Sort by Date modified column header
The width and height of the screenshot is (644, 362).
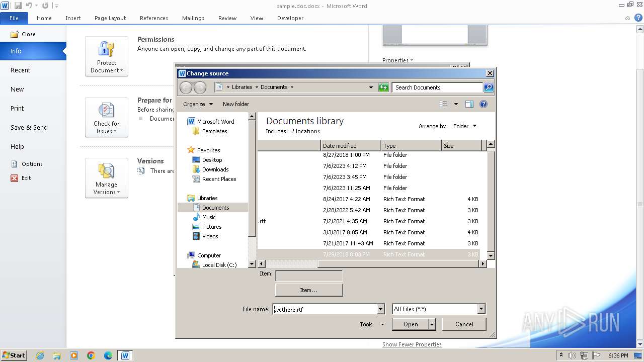pyautogui.click(x=351, y=146)
